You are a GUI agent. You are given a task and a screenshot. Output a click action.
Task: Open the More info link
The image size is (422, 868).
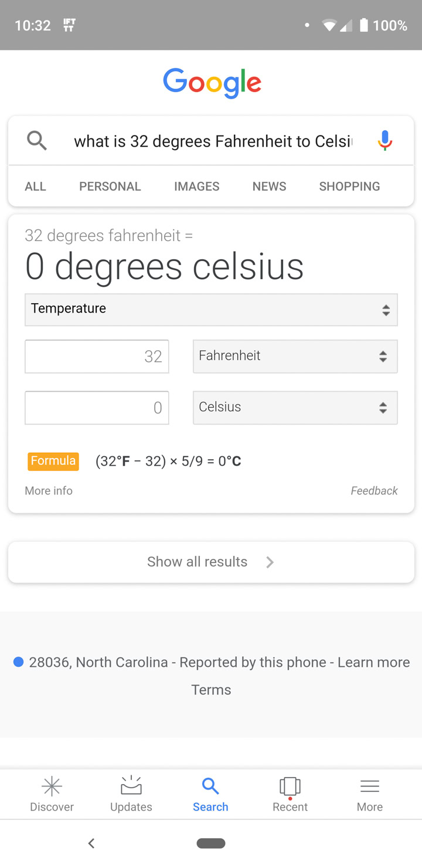coord(49,491)
